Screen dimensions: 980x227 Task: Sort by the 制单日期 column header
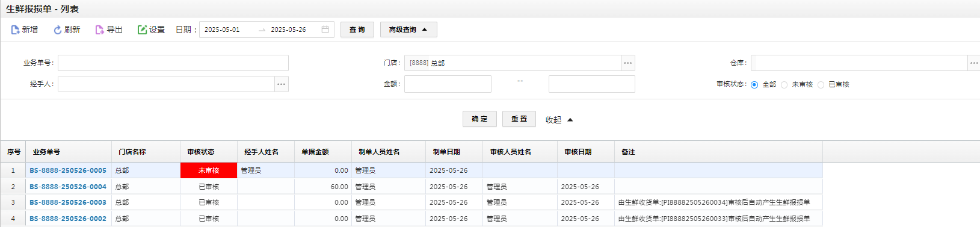[x=454, y=152]
